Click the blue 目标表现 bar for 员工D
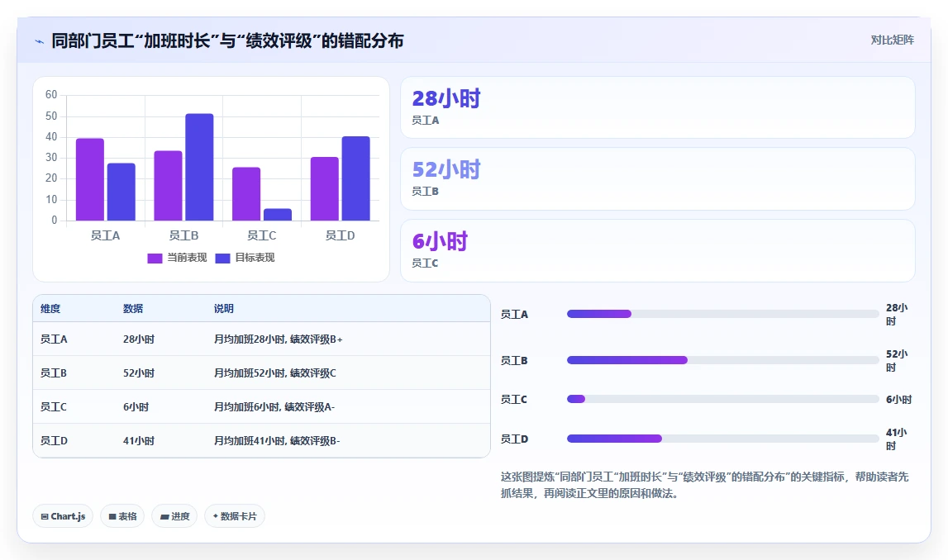 pos(356,178)
